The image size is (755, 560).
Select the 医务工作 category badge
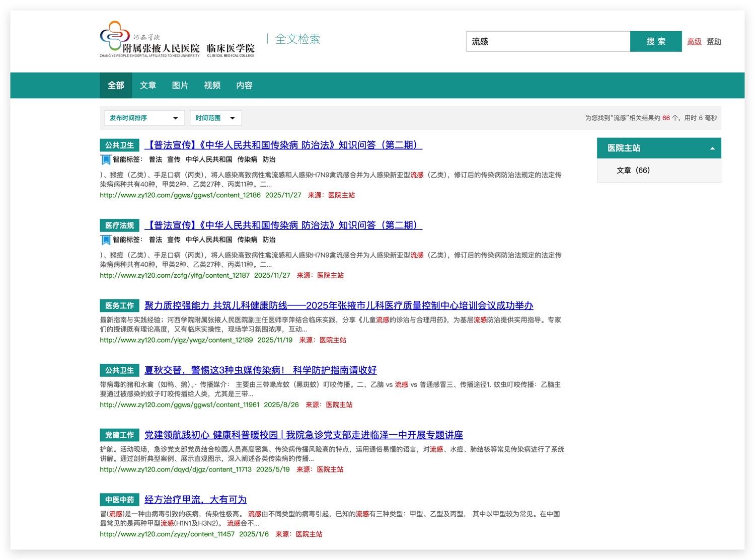point(119,305)
